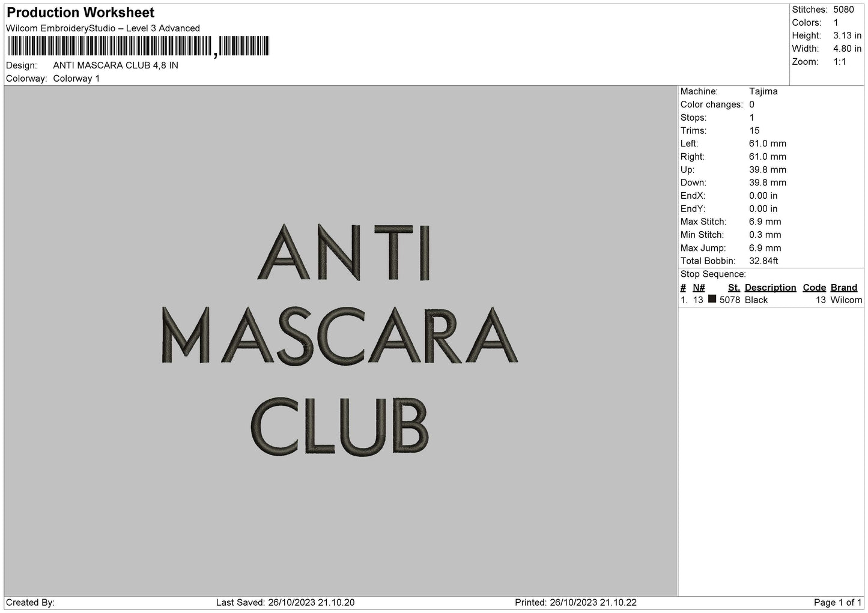
Task: Click the Machine value Tajima
Action: pos(763,91)
